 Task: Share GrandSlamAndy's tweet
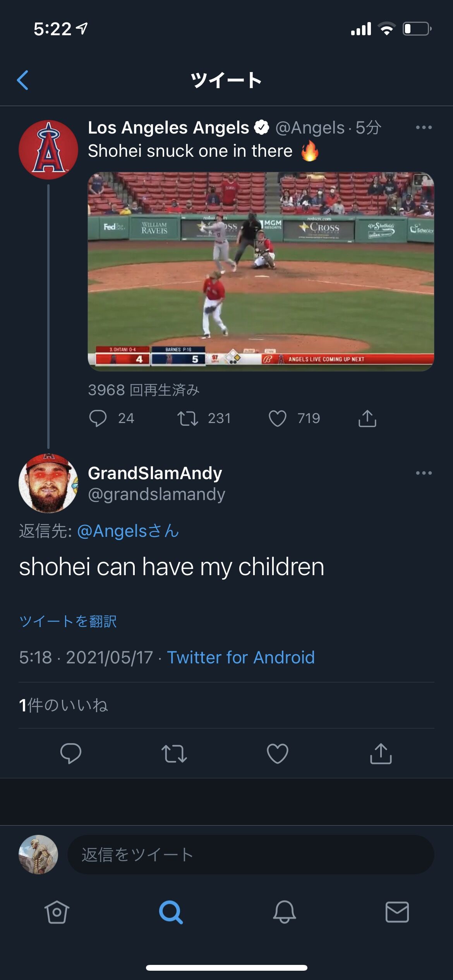[381, 753]
